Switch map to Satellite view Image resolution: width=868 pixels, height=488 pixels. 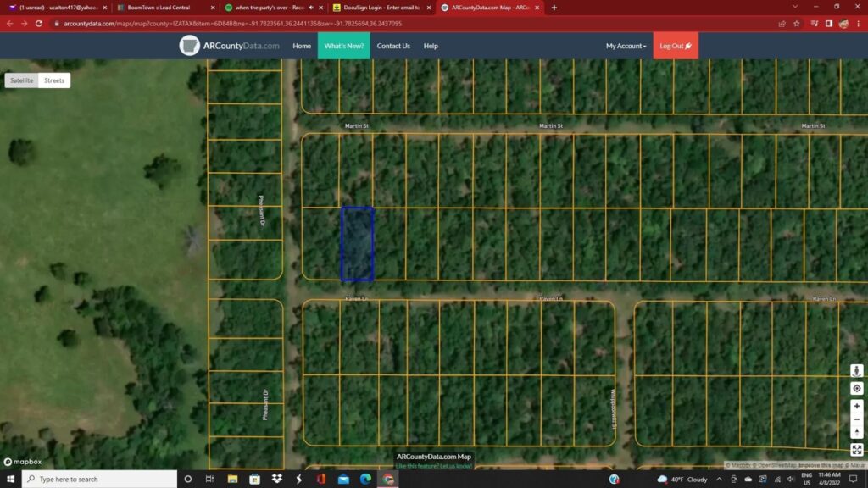point(22,80)
